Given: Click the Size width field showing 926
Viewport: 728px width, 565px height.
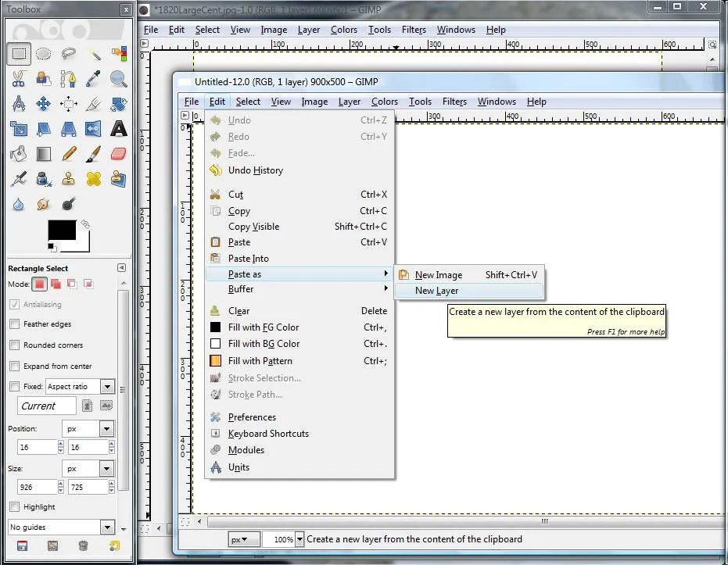Looking at the screenshot, I should pos(38,487).
